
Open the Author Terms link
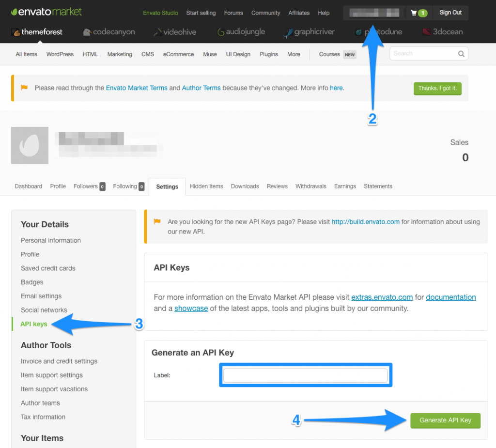point(201,88)
